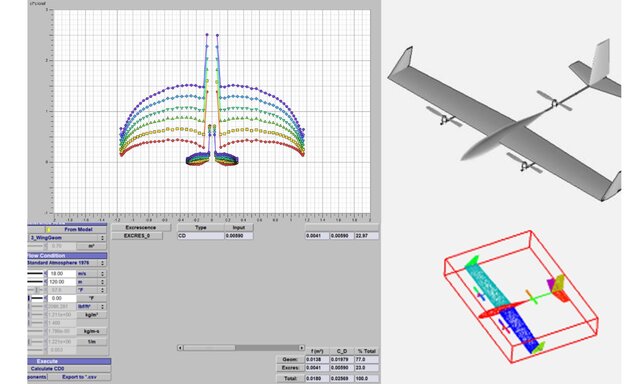This screenshot has height=384, width=640.
Task: Select the altitude slider track
Action: 36,282
